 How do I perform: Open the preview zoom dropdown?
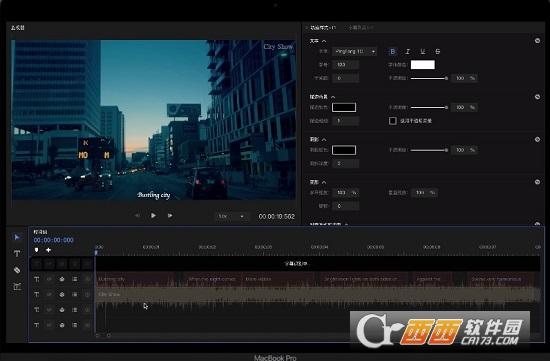coord(231,216)
